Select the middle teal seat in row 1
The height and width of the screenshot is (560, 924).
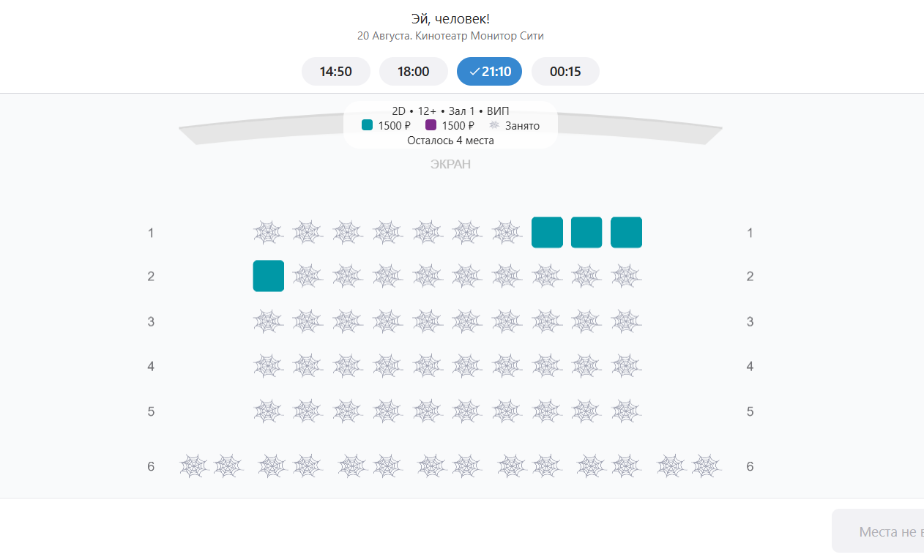[586, 233]
